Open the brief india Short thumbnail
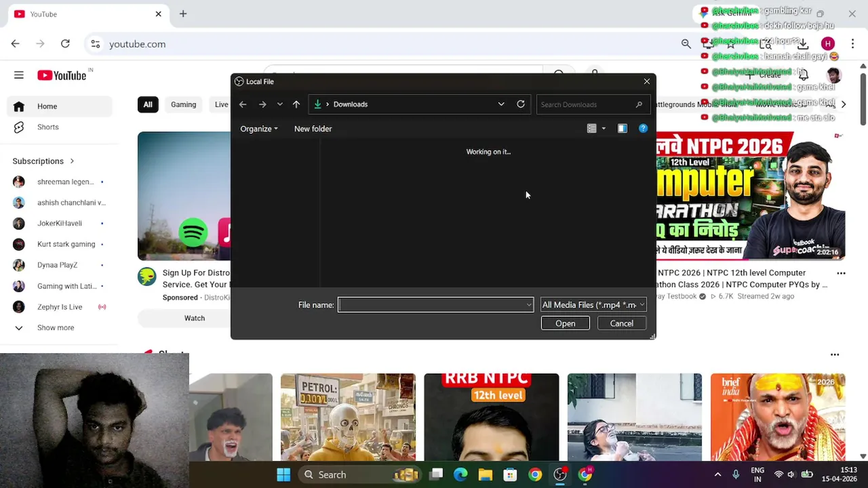The height and width of the screenshot is (488, 868). (x=778, y=417)
